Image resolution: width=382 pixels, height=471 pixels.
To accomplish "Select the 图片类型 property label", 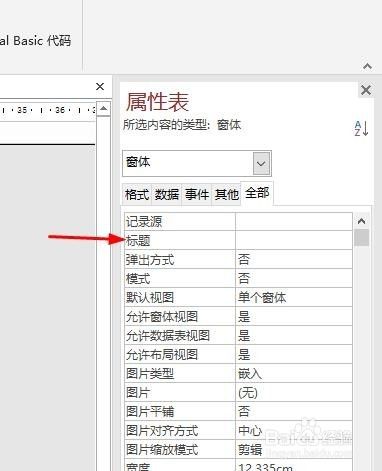I will pyautogui.click(x=180, y=373).
